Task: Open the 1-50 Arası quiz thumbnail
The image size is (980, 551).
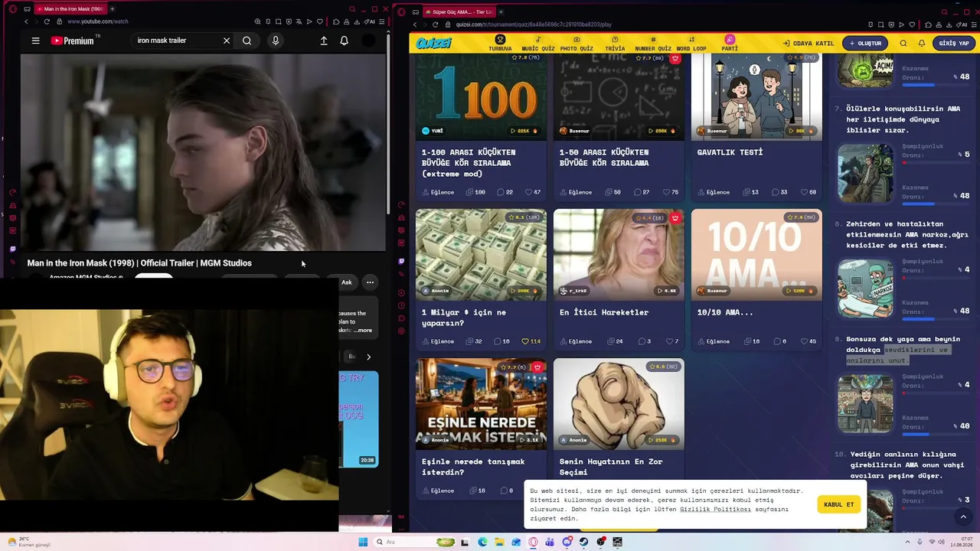Action: (x=619, y=96)
